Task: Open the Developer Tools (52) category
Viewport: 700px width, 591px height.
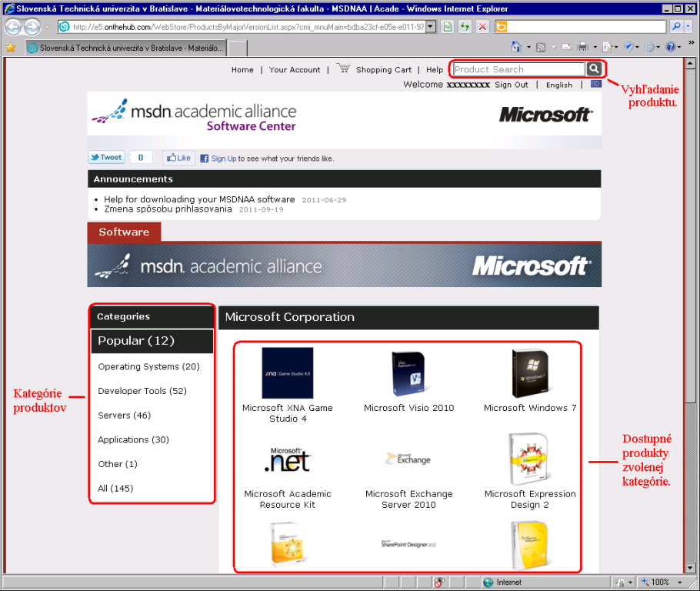Action: coord(142,391)
